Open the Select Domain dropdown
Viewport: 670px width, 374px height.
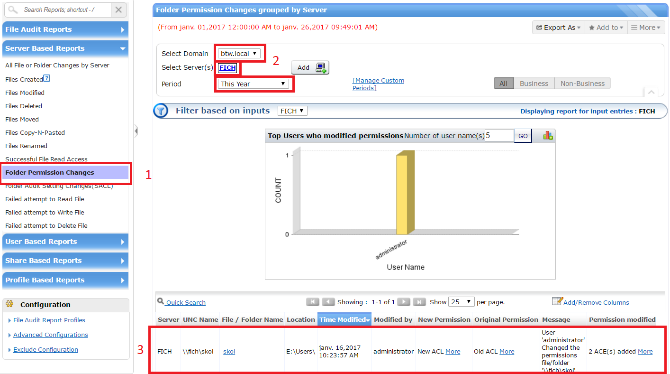pos(238,53)
